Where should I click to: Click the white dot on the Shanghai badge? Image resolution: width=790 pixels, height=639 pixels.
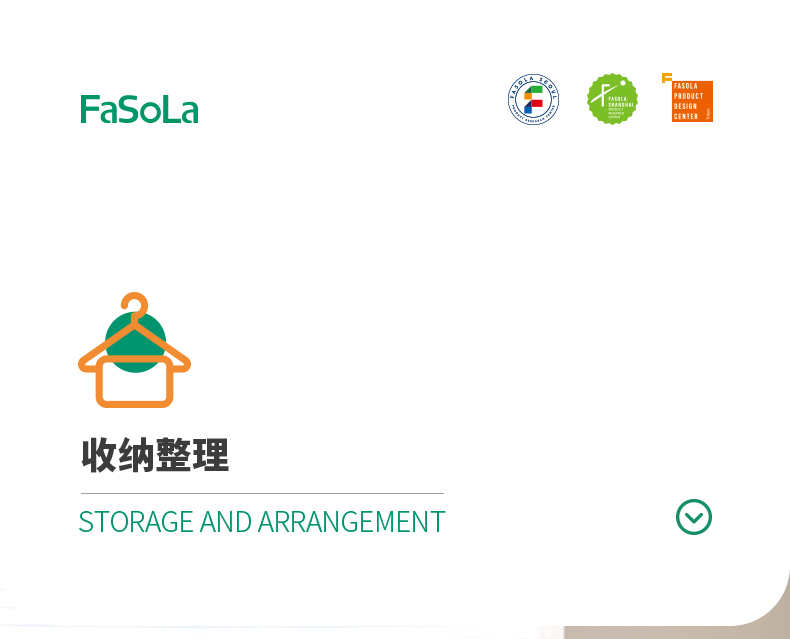[623, 83]
